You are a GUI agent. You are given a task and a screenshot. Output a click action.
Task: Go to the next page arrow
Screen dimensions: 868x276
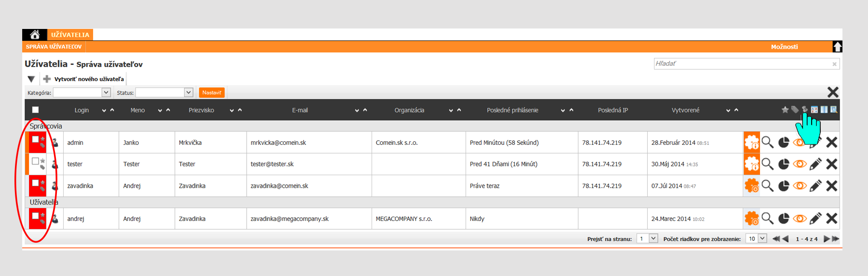pyautogui.click(x=827, y=239)
